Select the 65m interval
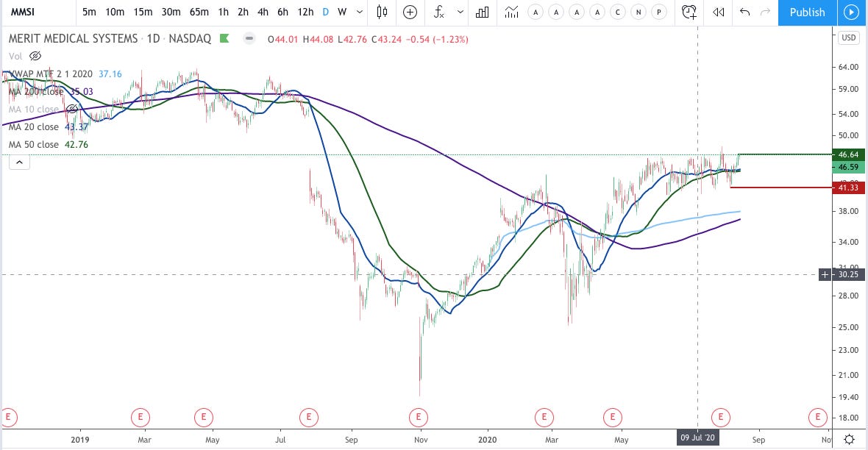The image size is (868, 450). [x=199, y=12]
